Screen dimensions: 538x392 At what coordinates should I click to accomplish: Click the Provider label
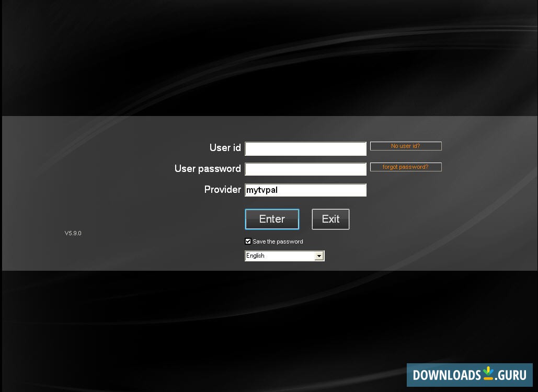pos(223,189)
